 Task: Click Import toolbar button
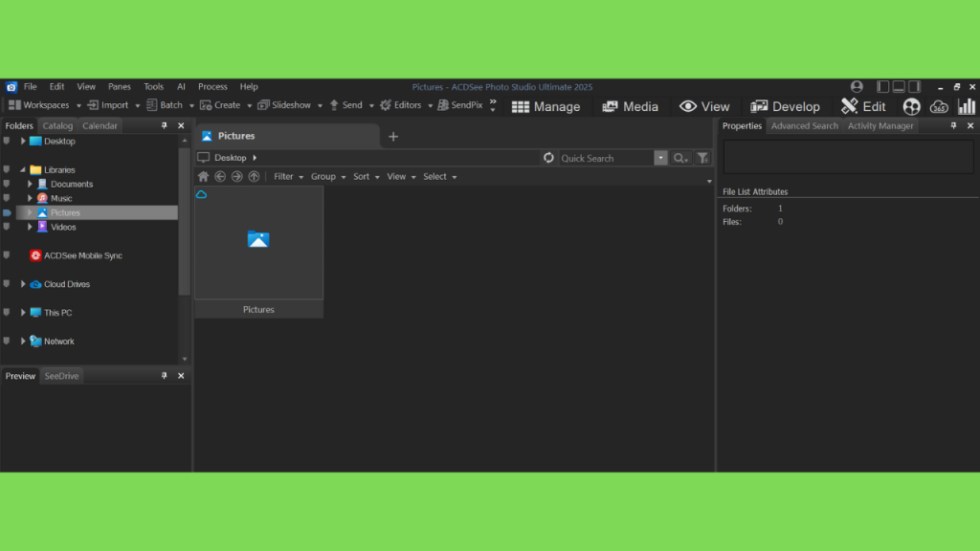[108, 105]
